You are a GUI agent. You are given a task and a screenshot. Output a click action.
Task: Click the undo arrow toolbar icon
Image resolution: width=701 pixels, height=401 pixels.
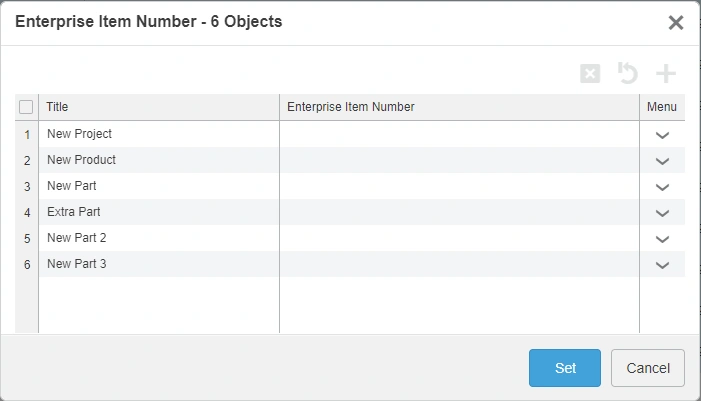pyautogui.click(x=628, y=73)
